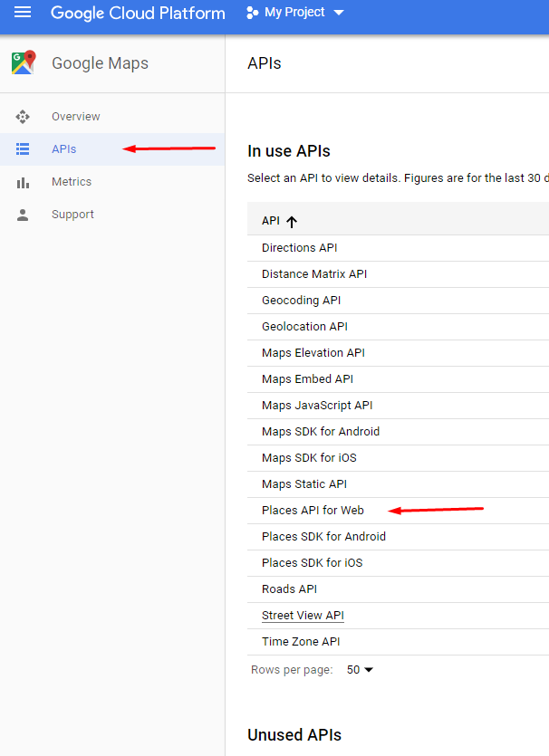Open Places API for Web details

click(313, 511)
